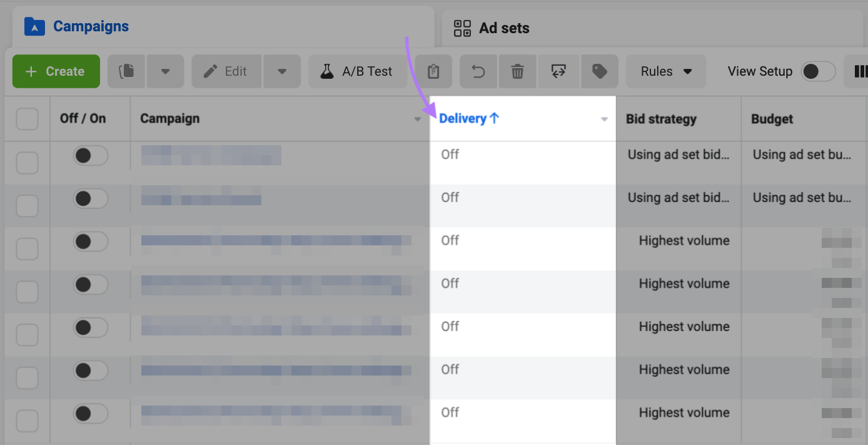Check the select-all campaigns checkbox
This screenshot has width=868, height=445.
point(27,118)
